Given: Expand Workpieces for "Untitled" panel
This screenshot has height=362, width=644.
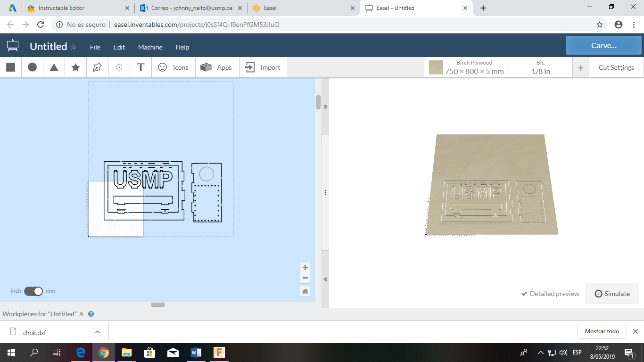Looking at the screenshot, I should (x=81, y=314).
